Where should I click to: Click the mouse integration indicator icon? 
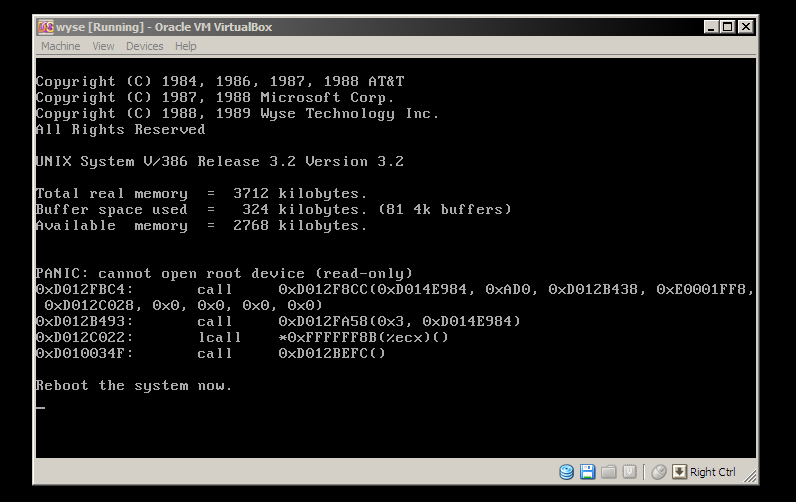point(658,472)
